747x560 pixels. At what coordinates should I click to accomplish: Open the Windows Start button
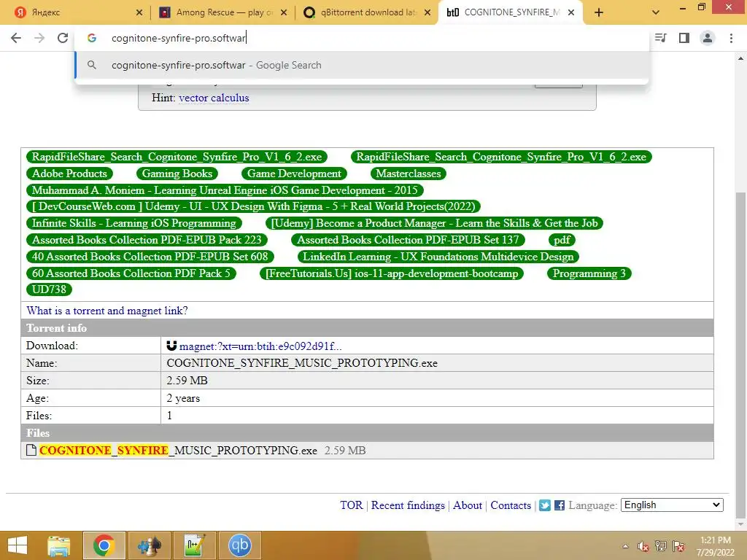pyautogui.click(x=18, y=545)
